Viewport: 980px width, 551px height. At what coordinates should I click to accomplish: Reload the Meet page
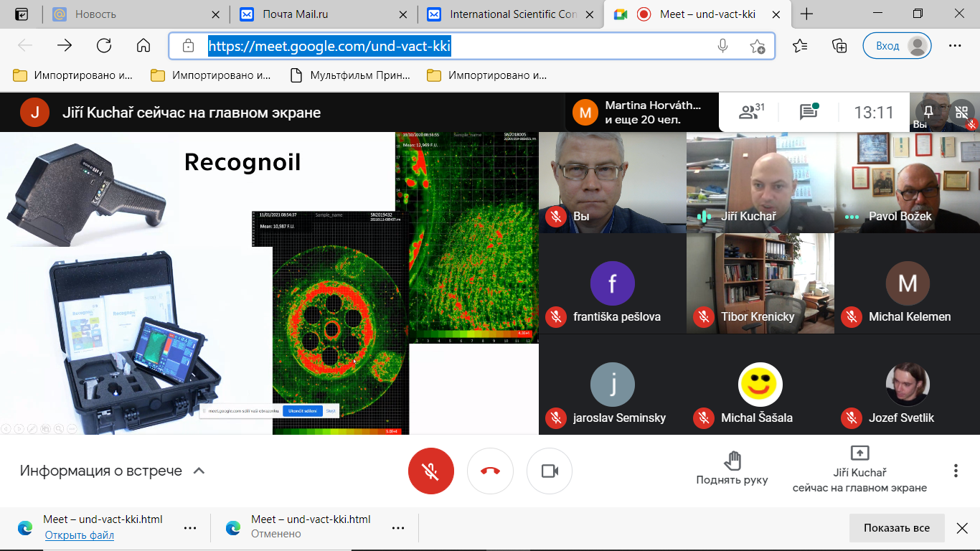pos(104,46)
